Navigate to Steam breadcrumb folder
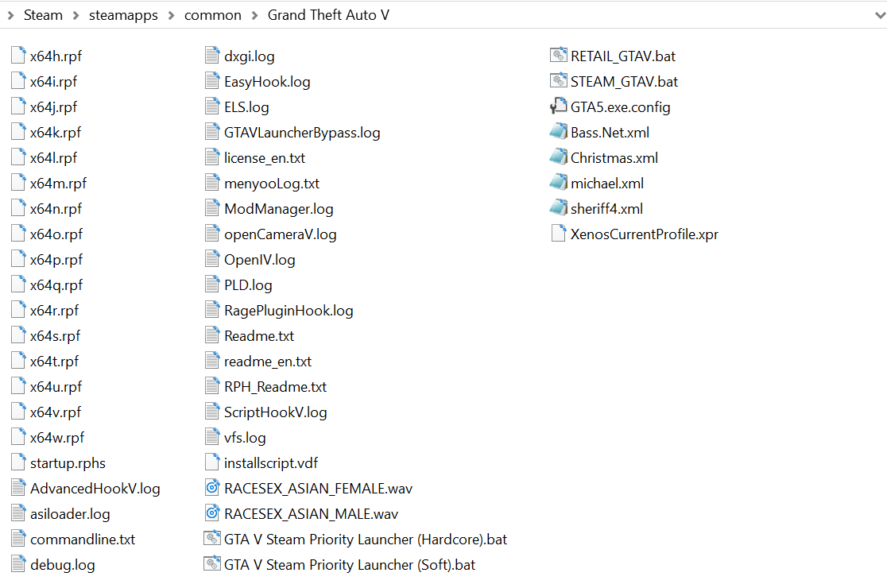This screenshot has width=887, height=588. [43, 15]
